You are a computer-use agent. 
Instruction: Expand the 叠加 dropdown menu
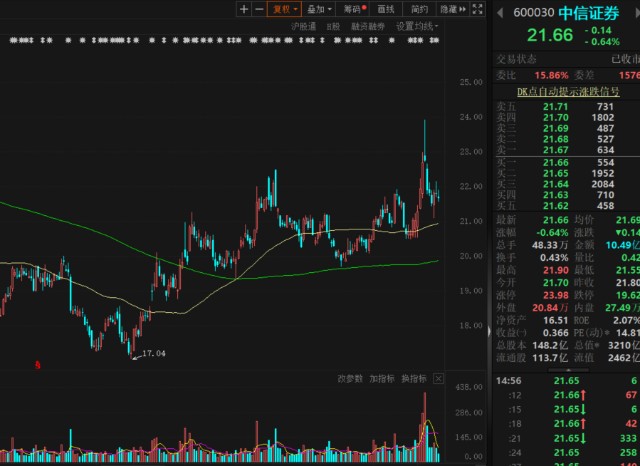point(317,9)
